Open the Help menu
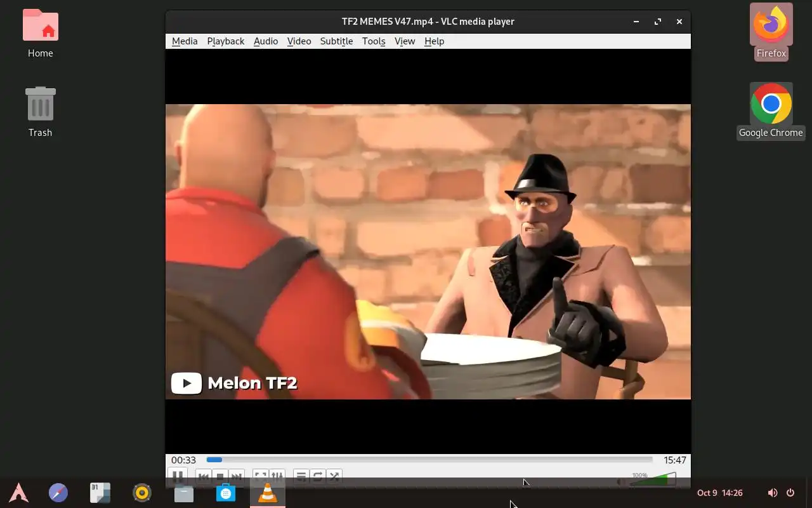Image resolution: width=812 pixels, height=508 pixels. 434,41
